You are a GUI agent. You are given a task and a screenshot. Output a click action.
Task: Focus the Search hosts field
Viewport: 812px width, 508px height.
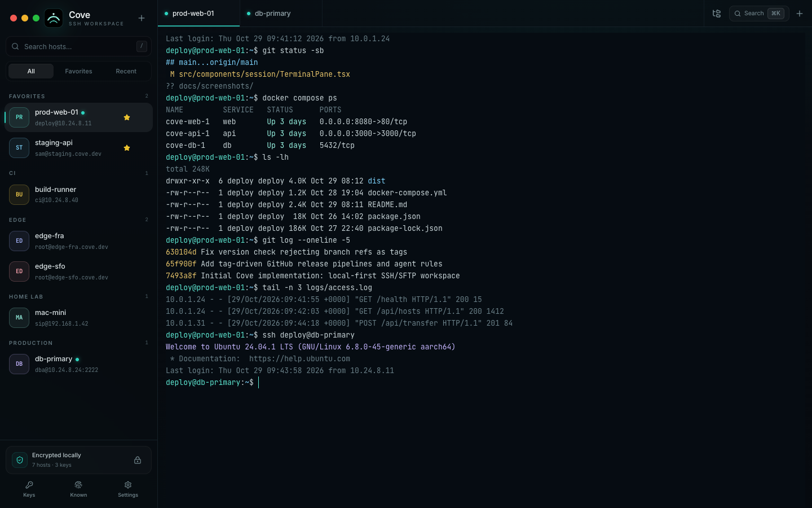[x=78, y=46]
